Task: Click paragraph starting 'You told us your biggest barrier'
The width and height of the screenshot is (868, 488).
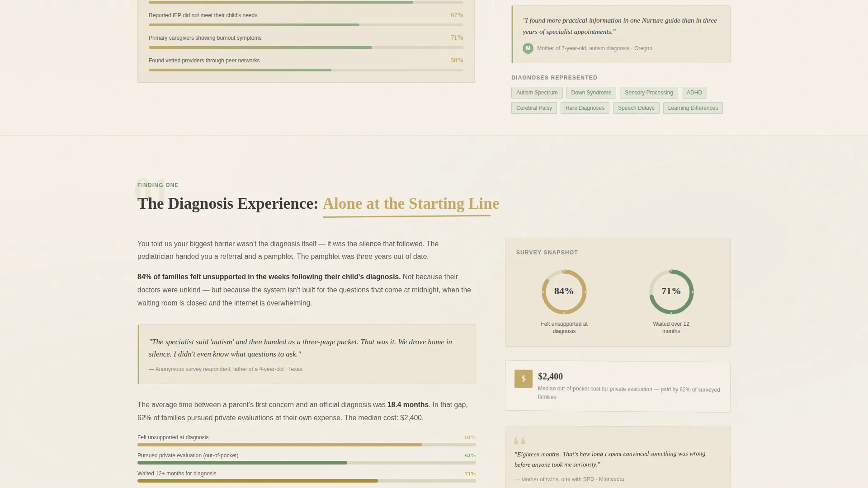Action: (288, 250)
